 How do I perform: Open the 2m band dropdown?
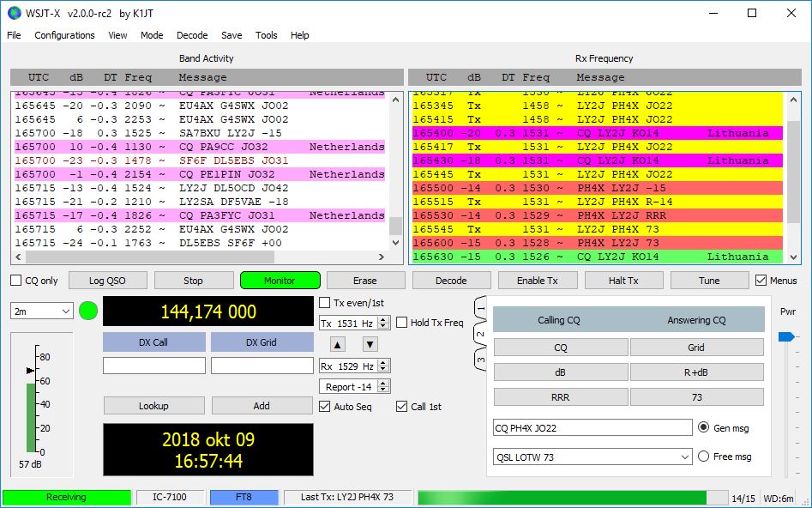41,311
